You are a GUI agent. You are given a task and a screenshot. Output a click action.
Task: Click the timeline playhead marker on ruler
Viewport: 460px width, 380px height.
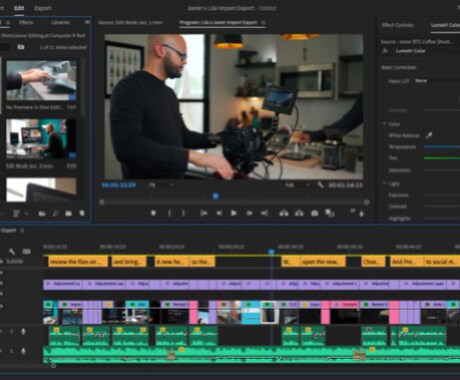272,252
